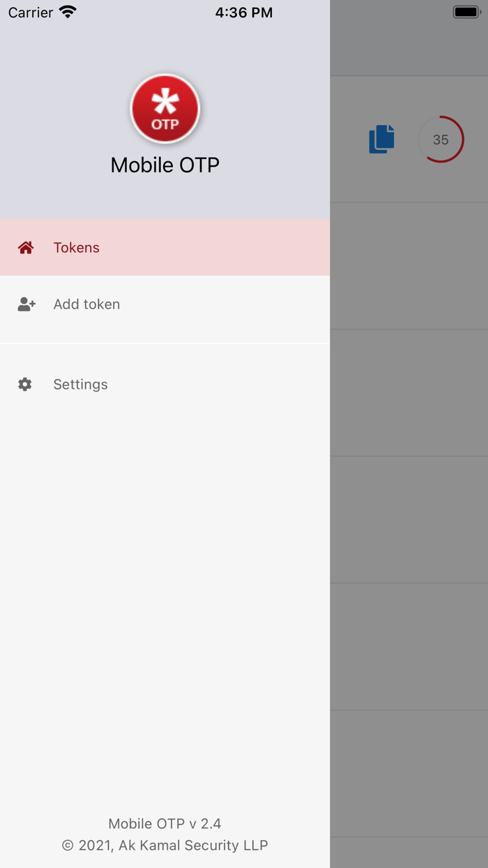
Task: Click the gear icon beside Settings
Action: point(25,384)
